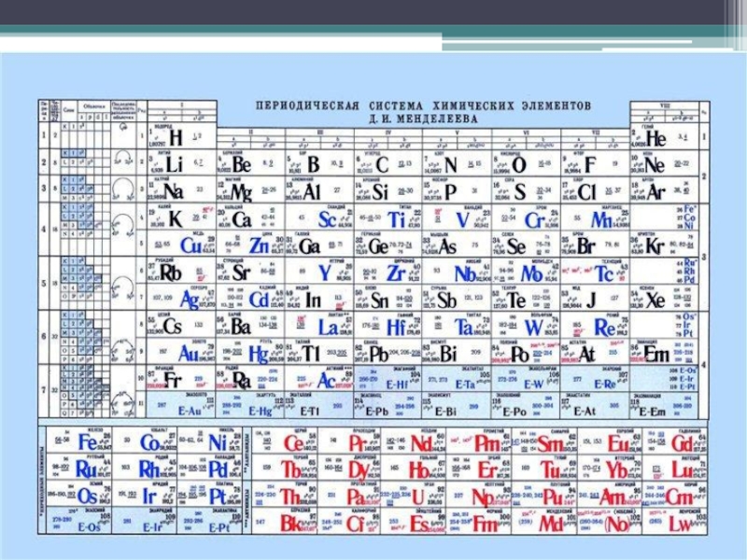Select the red cerium Ce symbol
The width and height of the screenshot is (747, 560).
[x=291, y=442]
